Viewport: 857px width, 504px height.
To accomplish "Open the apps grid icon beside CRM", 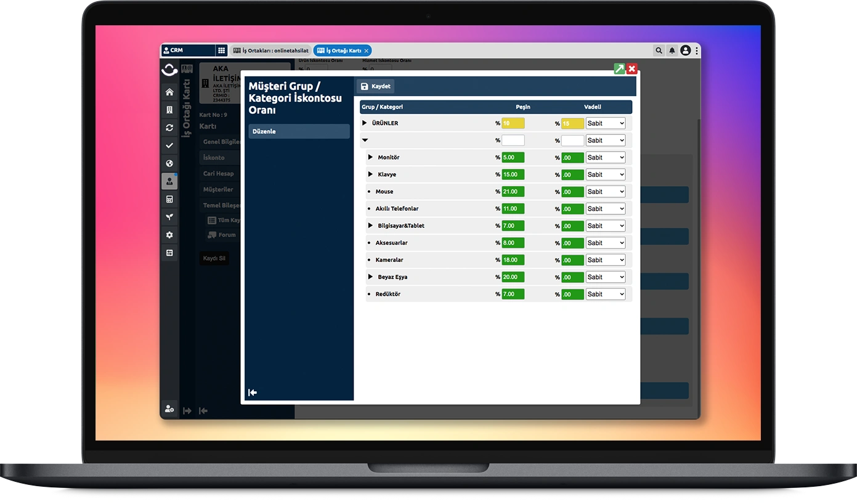I will [221, 51].
